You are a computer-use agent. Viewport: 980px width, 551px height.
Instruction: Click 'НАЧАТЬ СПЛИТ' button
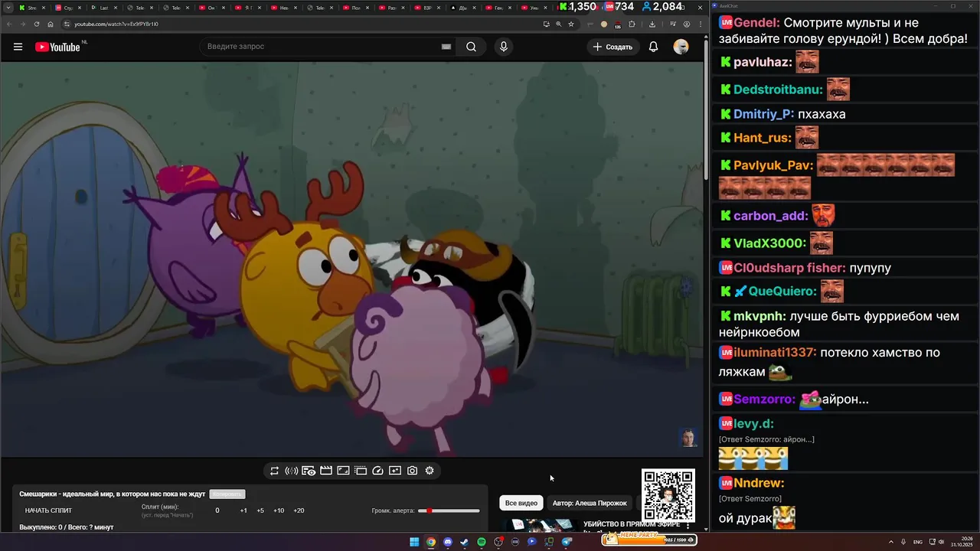(x=48, y=510)
